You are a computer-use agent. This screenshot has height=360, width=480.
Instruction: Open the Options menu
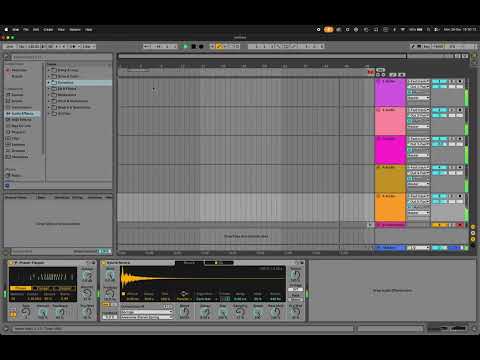coord(75,30)
